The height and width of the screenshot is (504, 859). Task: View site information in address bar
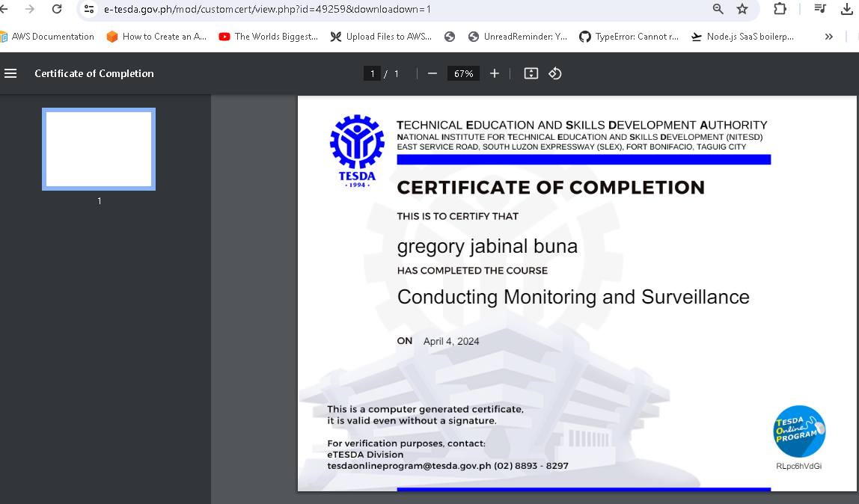click(x=90, y=9)
